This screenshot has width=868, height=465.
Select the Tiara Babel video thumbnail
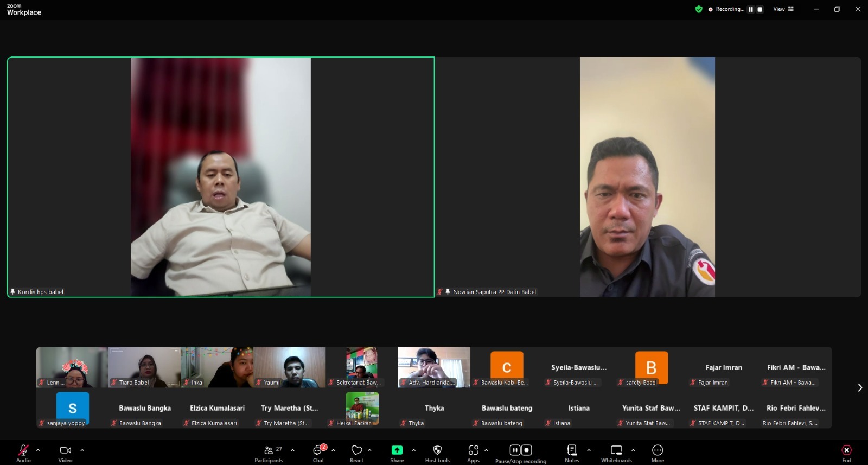click(145, 367)
